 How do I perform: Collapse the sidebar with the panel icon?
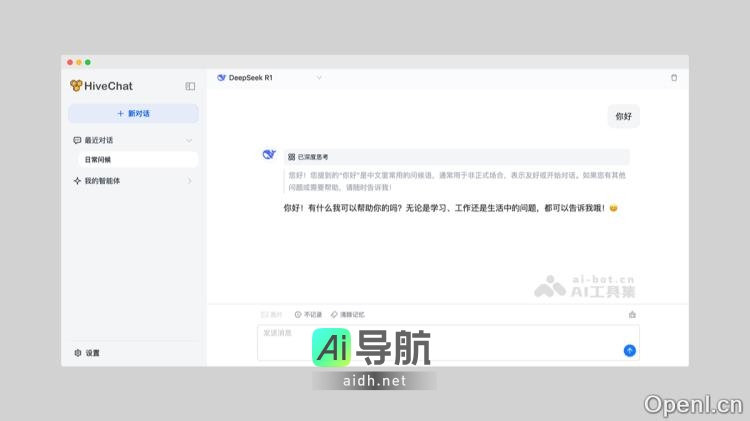click(190, 86)
